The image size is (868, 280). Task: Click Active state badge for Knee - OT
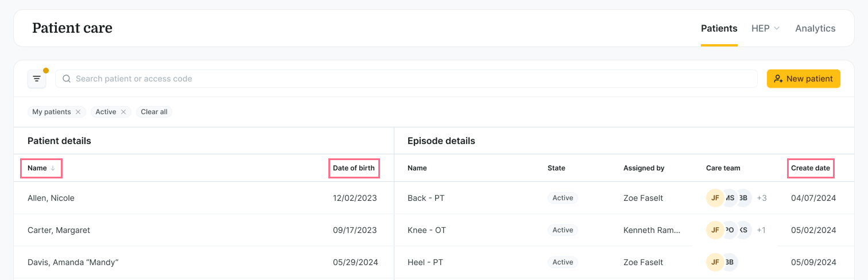point(563,230)
